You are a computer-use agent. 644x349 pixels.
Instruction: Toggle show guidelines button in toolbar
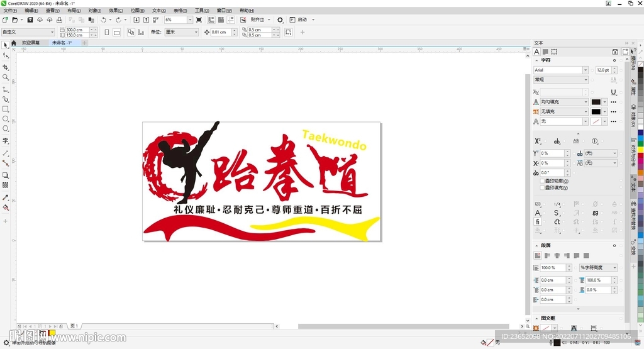(231, 19)
